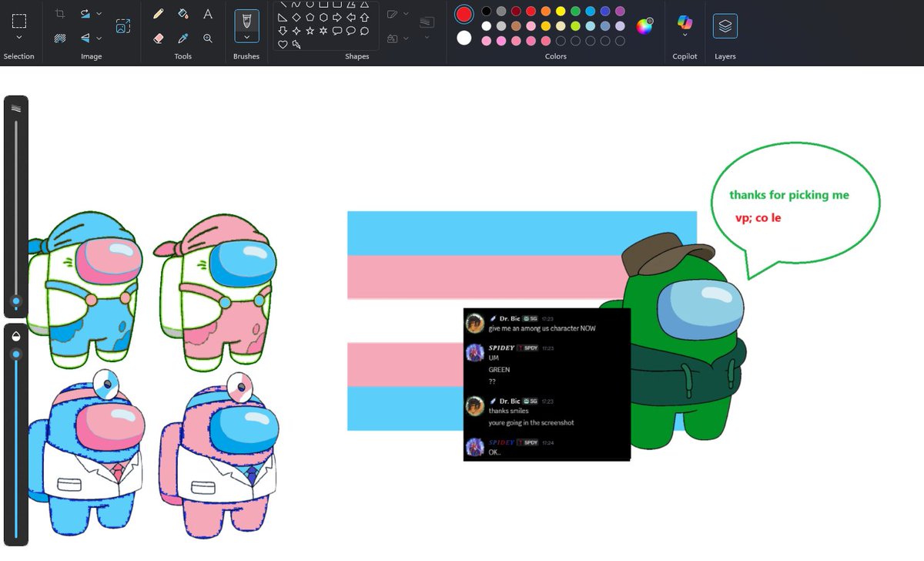This screenshot has width=924, height=561.
Task: Select the Color 1 red circle
Action: [464, 14]
